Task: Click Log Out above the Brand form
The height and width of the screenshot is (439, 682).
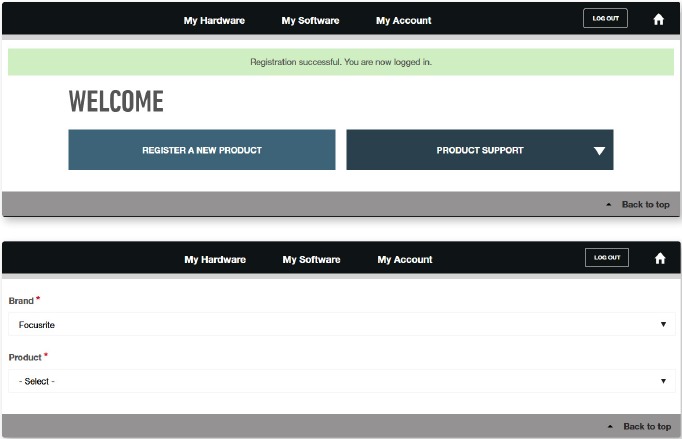Action: (x=606, y=257)
